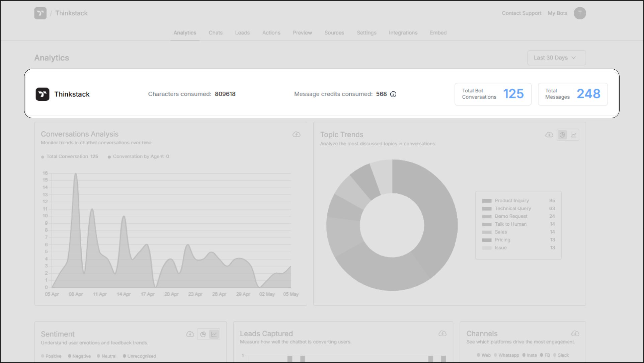644x363 pixels.
Task: Click the Analytics page heading
Action: pos(52,58)
